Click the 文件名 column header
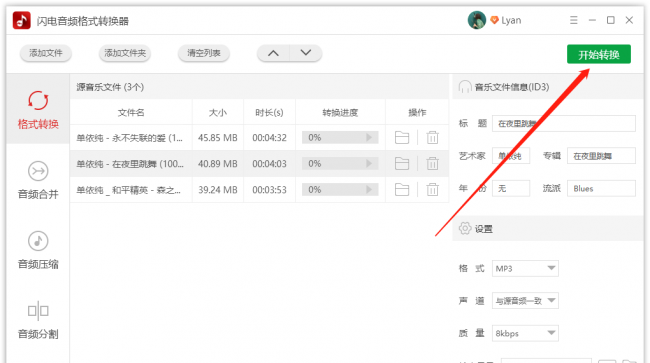Viewport: 650px width, 363px height. tap(131, 112)
